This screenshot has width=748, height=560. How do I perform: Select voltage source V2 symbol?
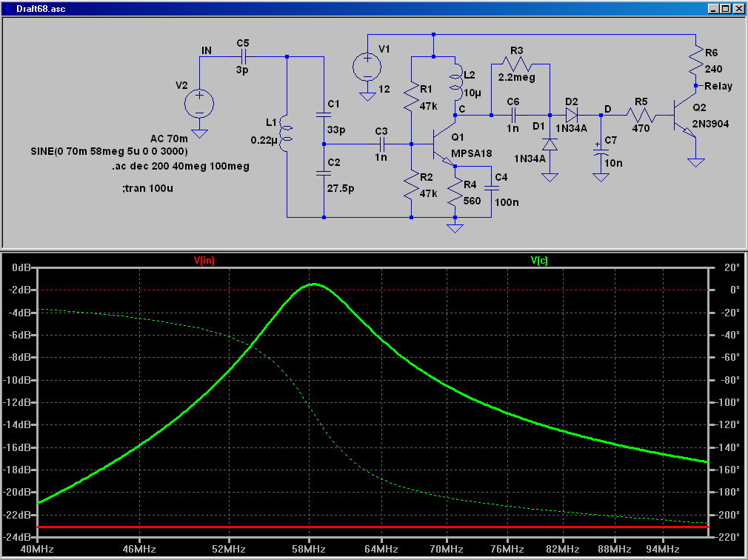coord(199,104)
